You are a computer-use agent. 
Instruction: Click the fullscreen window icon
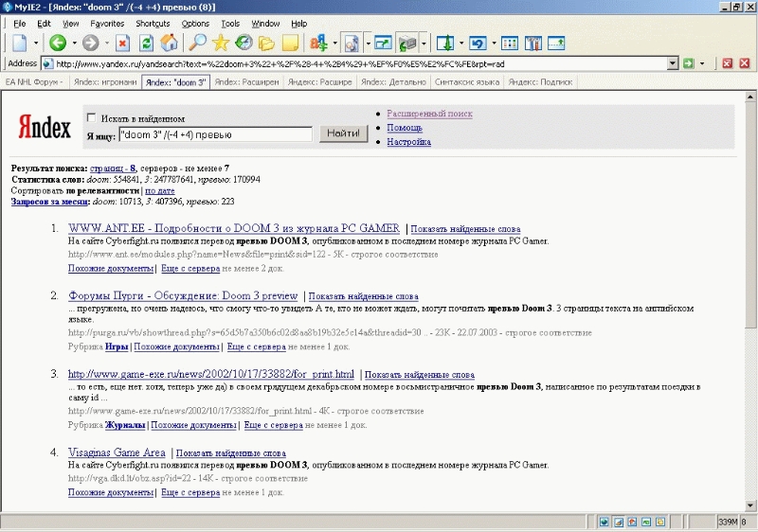coord(383,43)
